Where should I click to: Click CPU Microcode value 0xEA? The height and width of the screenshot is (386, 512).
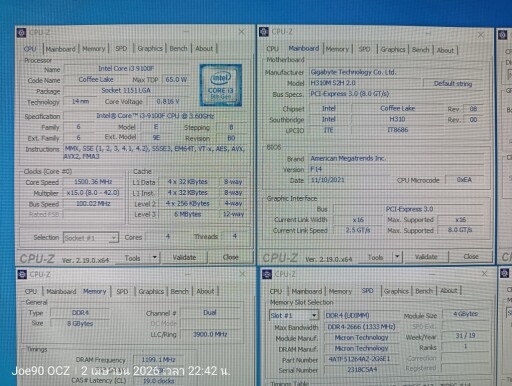(x=464, y=180)
